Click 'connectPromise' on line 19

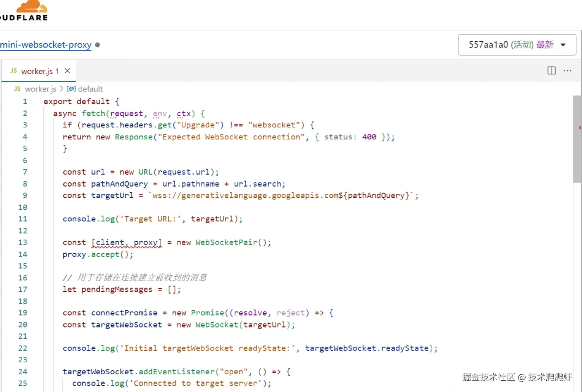tap(124, 313)
